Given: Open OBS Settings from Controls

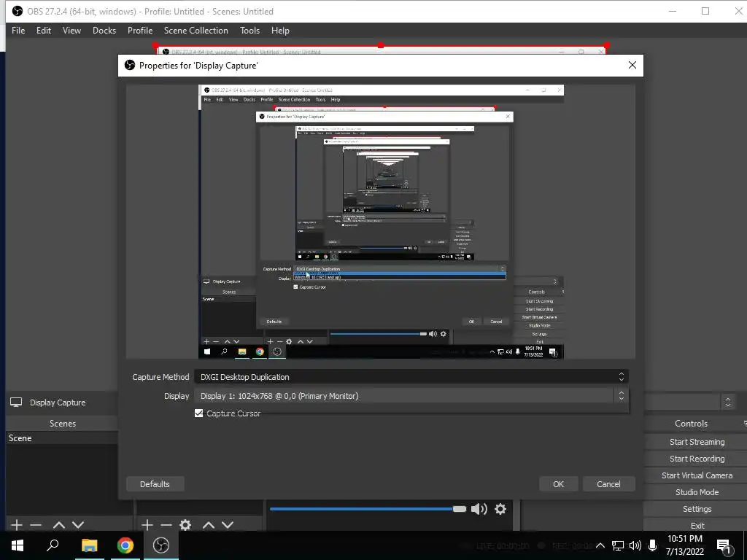Looking at the screenshot, I should tap(697, 508).
